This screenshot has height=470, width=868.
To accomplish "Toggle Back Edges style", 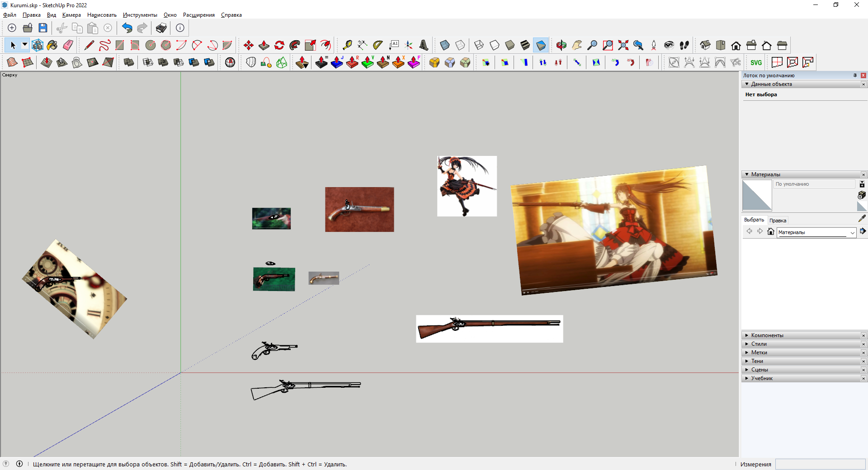I will (x=460, y=45).
